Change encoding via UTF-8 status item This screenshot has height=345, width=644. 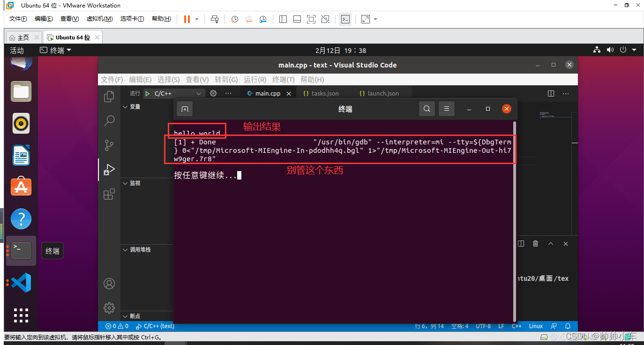click(483, 326)
